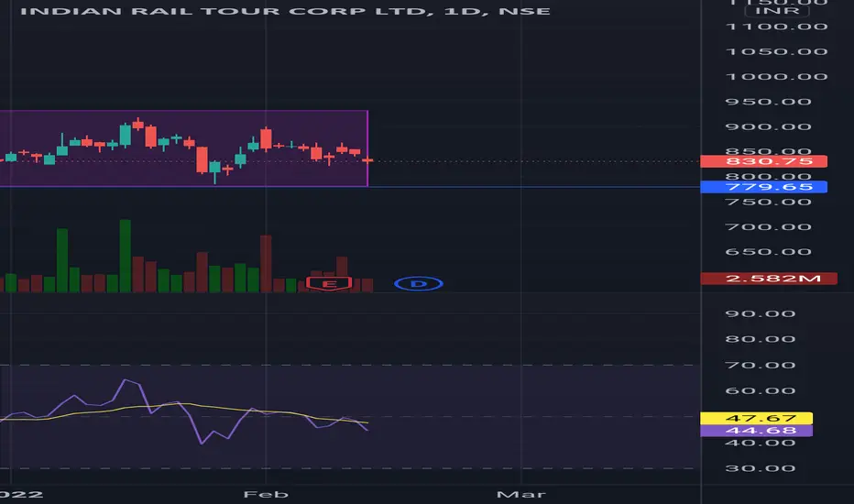Open the INR currency selector

pos(777,11)
